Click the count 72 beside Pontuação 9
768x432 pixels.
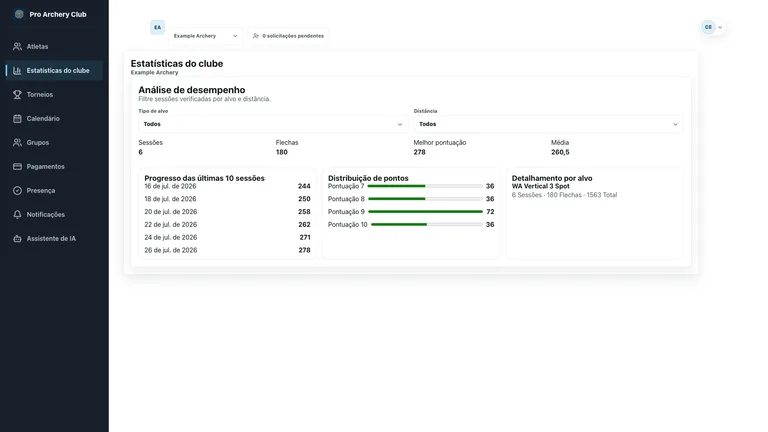[x=490, y=212]
